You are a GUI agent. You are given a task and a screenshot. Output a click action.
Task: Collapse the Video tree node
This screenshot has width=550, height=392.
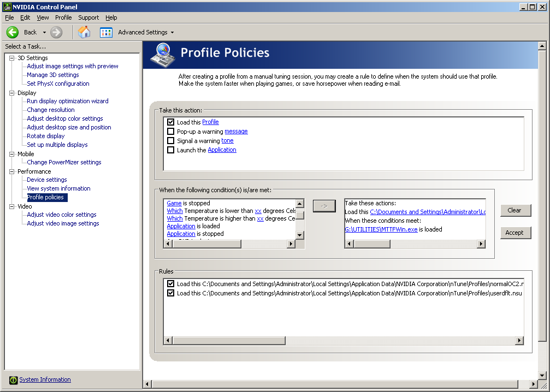(12, 206)
